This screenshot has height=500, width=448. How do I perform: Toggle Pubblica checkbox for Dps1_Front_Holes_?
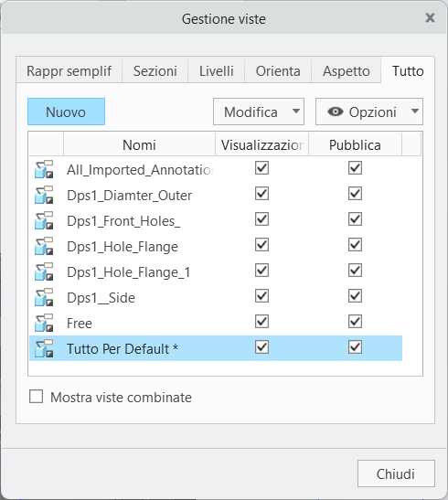(x=355, y=219)
